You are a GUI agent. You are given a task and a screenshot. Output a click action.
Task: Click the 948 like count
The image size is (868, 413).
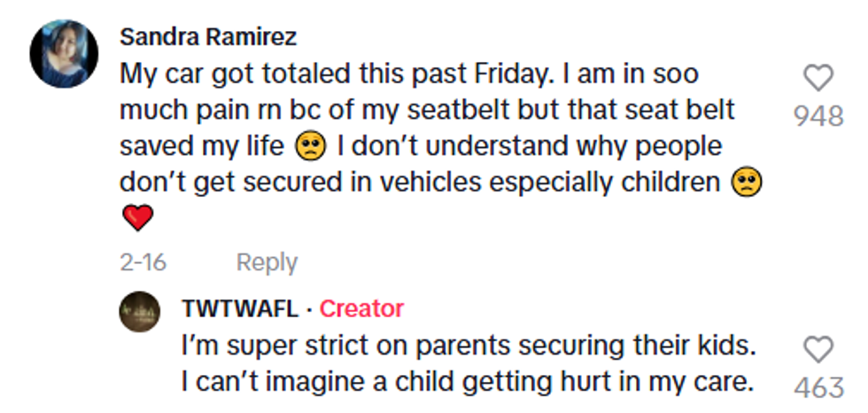[818, 116]
